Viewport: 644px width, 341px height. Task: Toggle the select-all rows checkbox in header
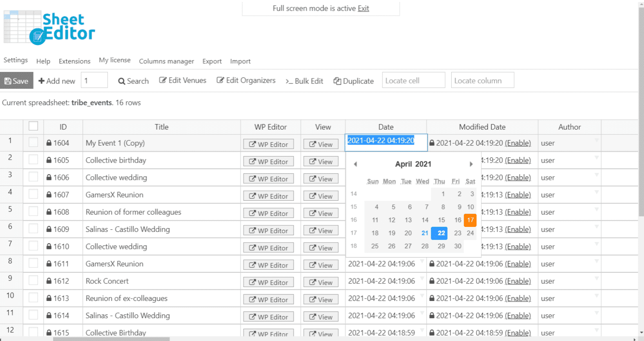coord(33,126)
